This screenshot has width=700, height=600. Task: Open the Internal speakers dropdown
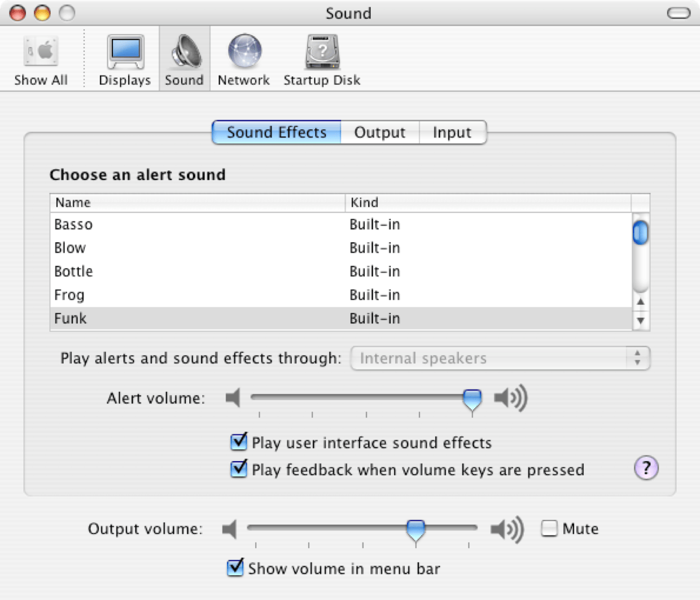[500, 358]
